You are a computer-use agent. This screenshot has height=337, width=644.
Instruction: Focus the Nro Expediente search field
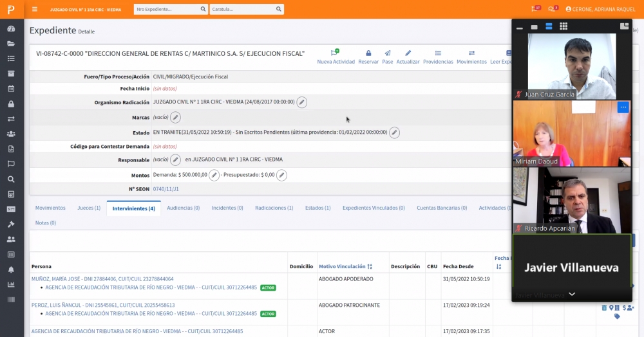point(167,9)
